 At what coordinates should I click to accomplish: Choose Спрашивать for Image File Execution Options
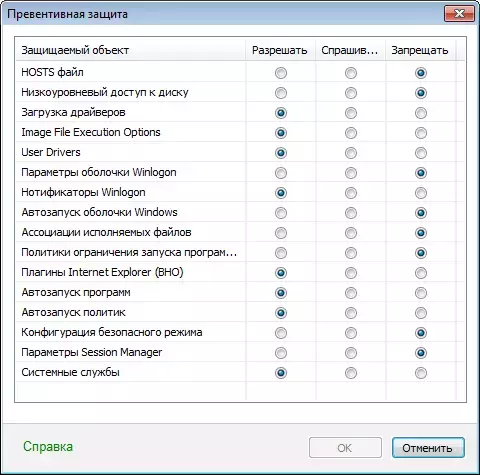pyautogui.click(x=351, y=133)
